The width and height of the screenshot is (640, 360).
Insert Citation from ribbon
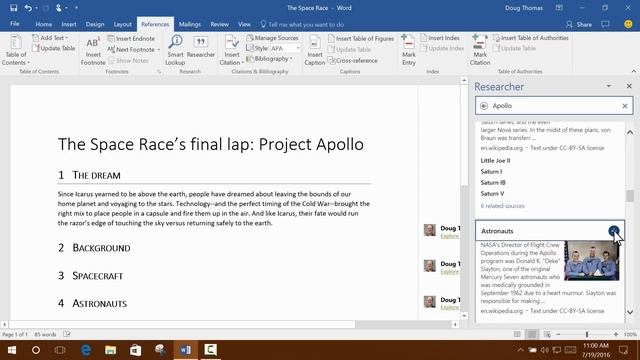(232, 50)
